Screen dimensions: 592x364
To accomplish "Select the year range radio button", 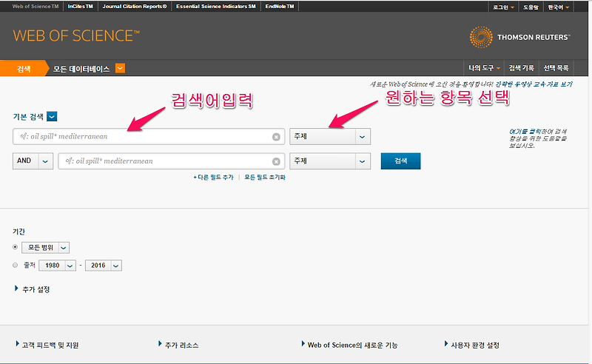I will [x=15, y=265].
